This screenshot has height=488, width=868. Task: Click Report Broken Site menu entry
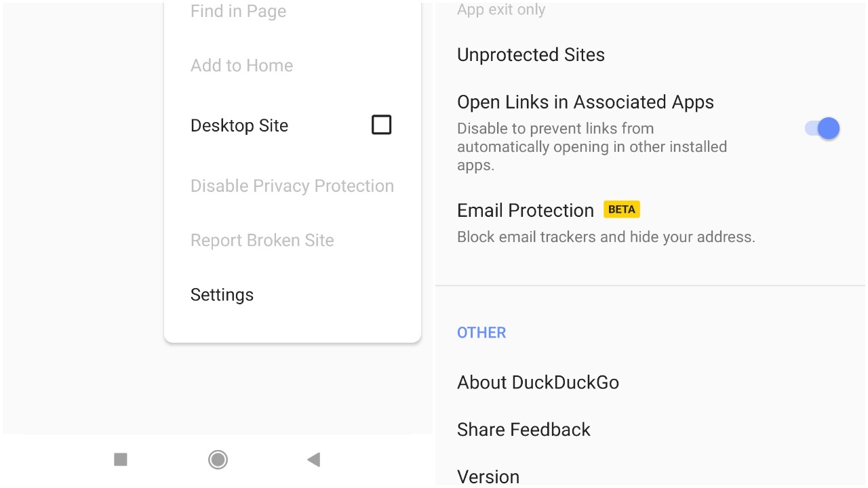(x=262, y=240)
